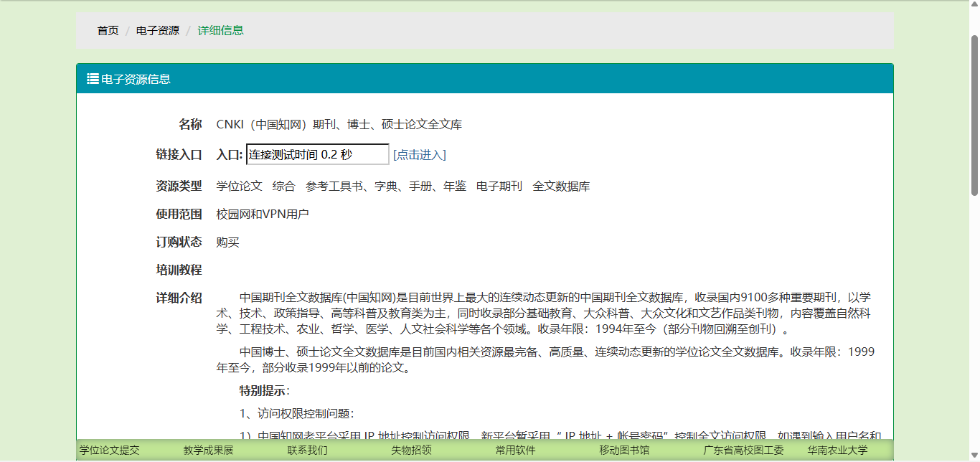Viewport: 980px width, 462px height.
Task: Click the 校园网和VPN用户 usage scope text
Action: (x=263, y=214)
